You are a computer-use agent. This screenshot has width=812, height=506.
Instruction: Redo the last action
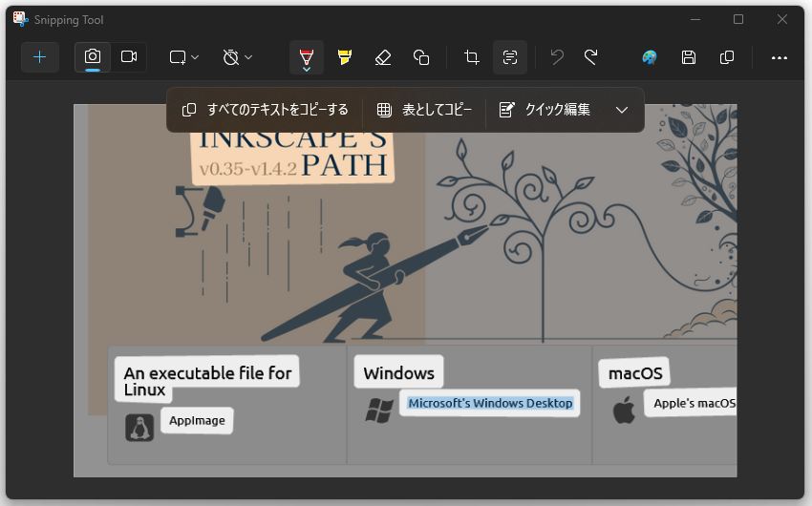[591, 57]
